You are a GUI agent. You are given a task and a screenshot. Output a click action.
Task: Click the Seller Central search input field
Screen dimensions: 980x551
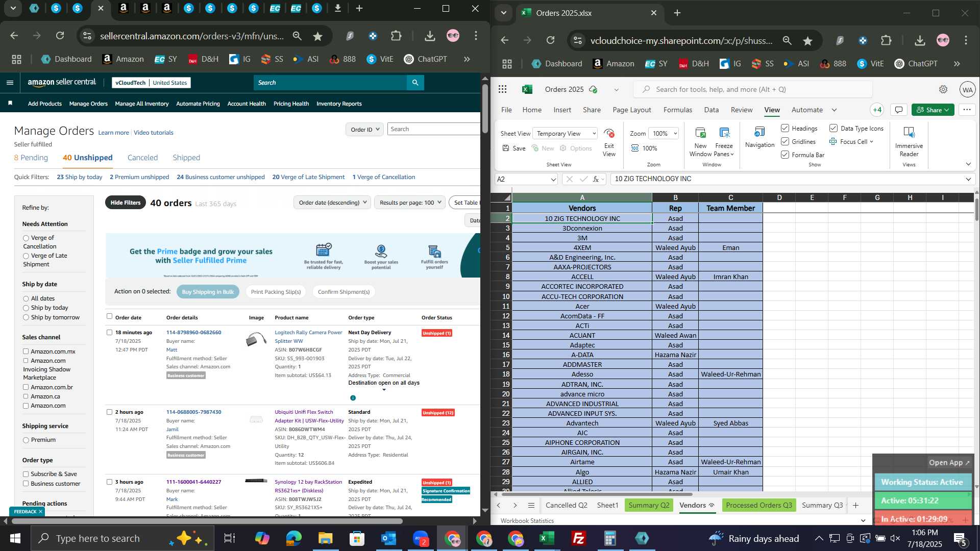[x=330, y=83]
